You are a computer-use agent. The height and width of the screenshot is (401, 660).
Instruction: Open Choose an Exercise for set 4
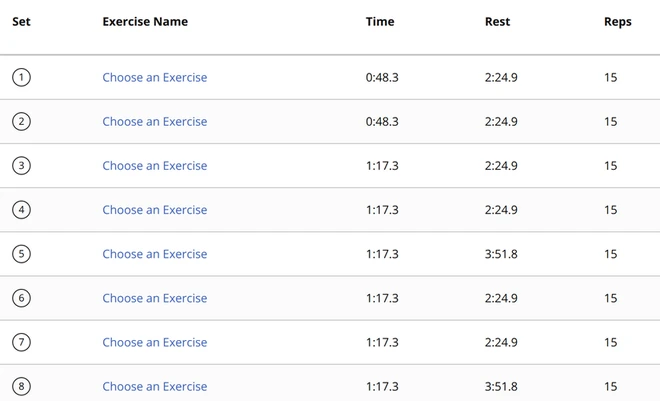click(155, 210)
